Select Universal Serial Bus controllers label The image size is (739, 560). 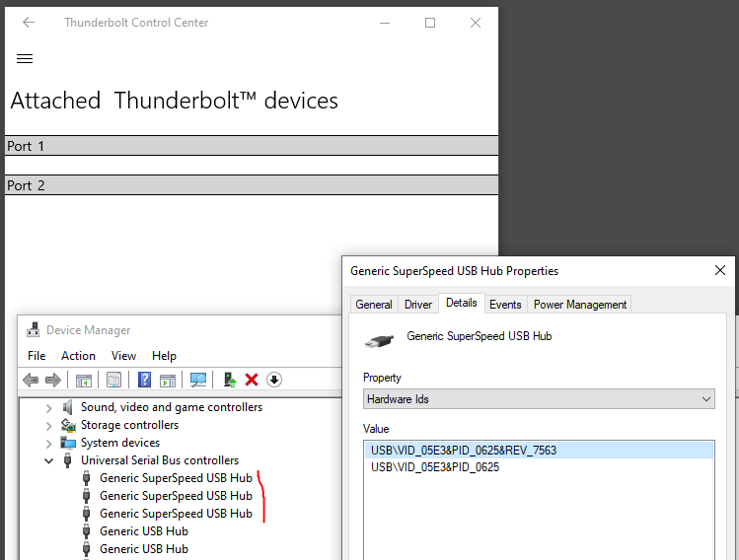pyautogui.click(x=160, y=460)
